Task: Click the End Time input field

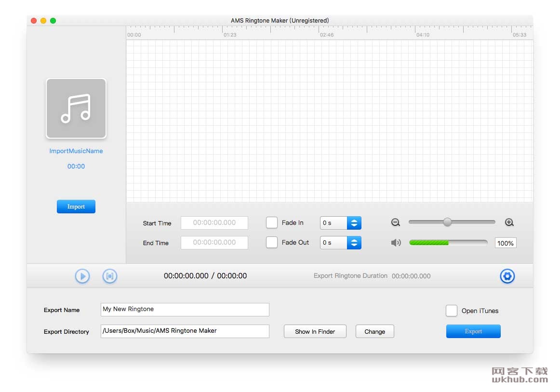Action: point(214,242)
